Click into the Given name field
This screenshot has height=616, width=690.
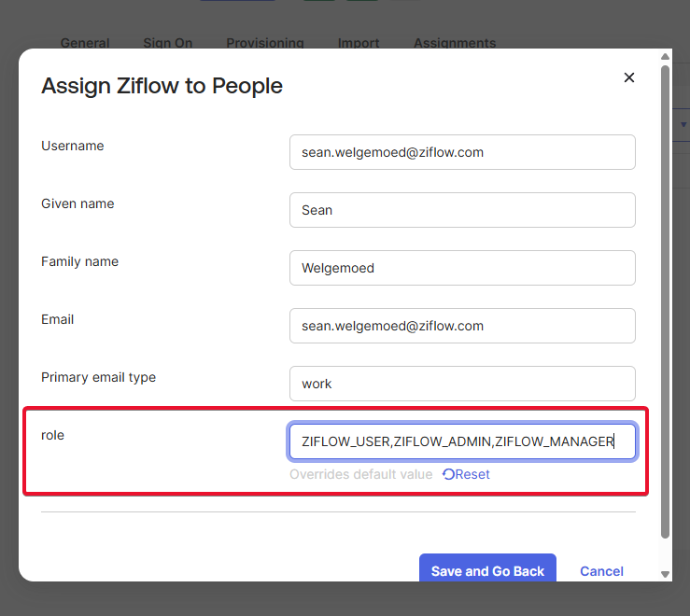462,210
